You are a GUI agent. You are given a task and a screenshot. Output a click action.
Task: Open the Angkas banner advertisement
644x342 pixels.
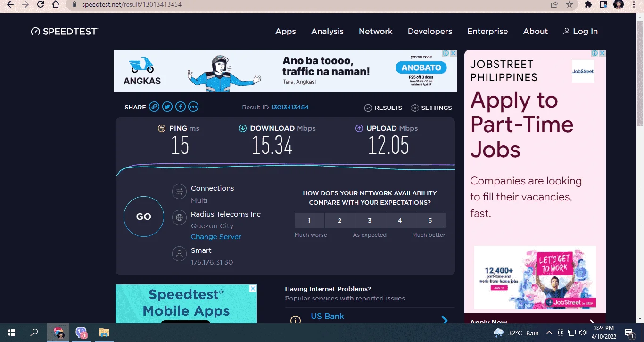285,71
